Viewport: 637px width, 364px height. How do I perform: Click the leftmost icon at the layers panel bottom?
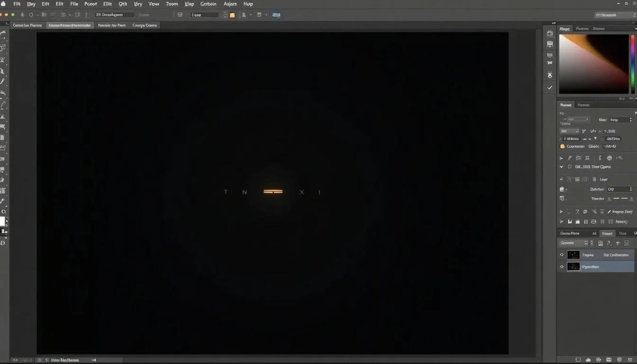click(578, 360)
